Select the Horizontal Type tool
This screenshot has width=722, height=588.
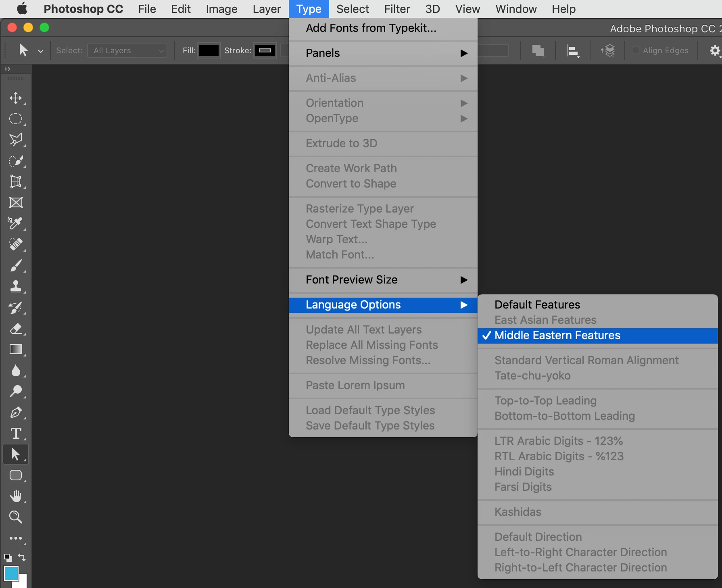tap(16, 434)
